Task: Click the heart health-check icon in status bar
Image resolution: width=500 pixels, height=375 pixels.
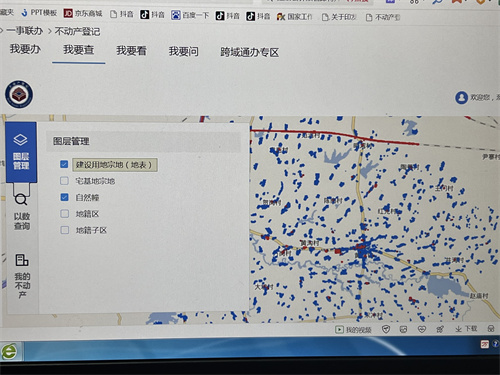Action: (x=422, y=329)
